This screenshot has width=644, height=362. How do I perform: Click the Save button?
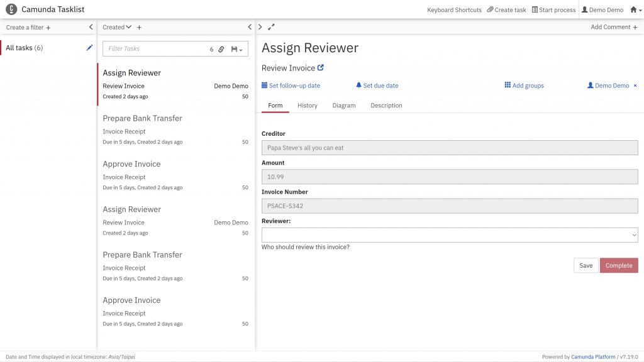tap(586, 266)
